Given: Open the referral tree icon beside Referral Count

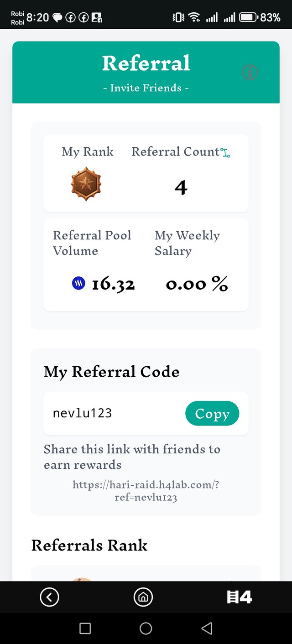Looking at the screenshot, I should (225, 153).
